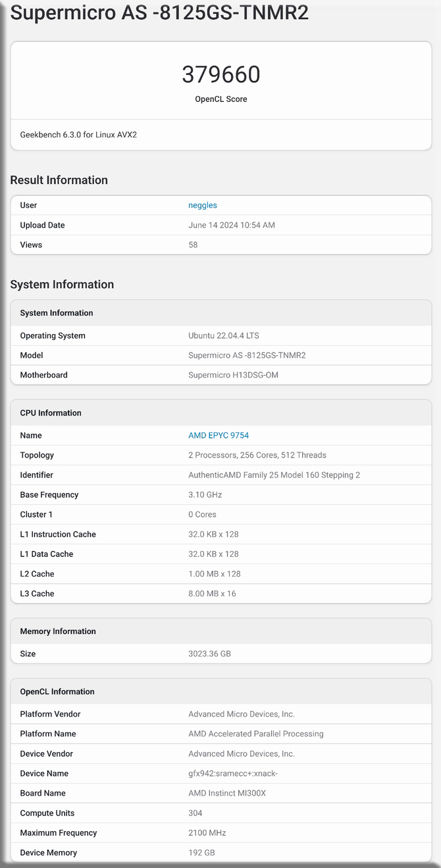This screenshot has height=868, width=441.
Task: Click the Topology row label
Action: 37,455
